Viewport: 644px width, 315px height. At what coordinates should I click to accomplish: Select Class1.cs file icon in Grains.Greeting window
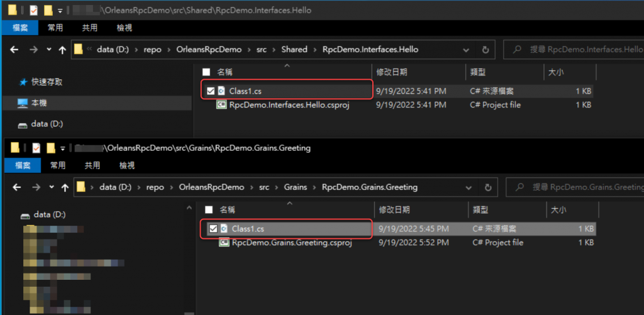225,229
